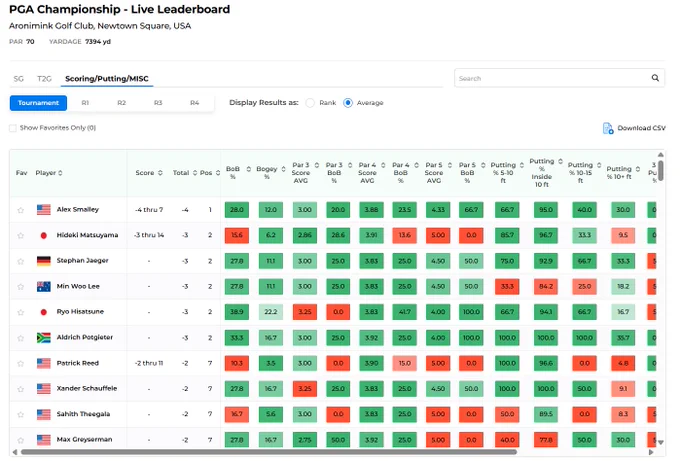The width and height of the screenshot is (680, 461).
Task: Sort by Putting % 10+ ft
Action: click(638, 169)
